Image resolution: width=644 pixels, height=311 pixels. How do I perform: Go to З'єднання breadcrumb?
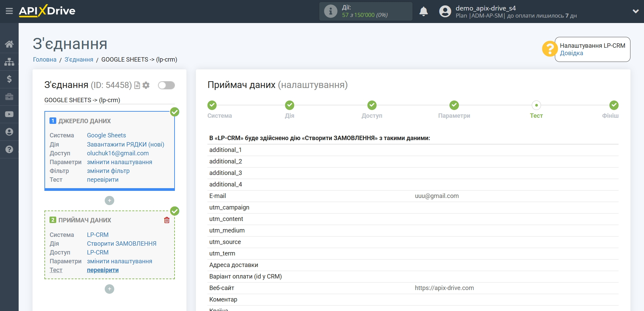click(x=79, y=60)
